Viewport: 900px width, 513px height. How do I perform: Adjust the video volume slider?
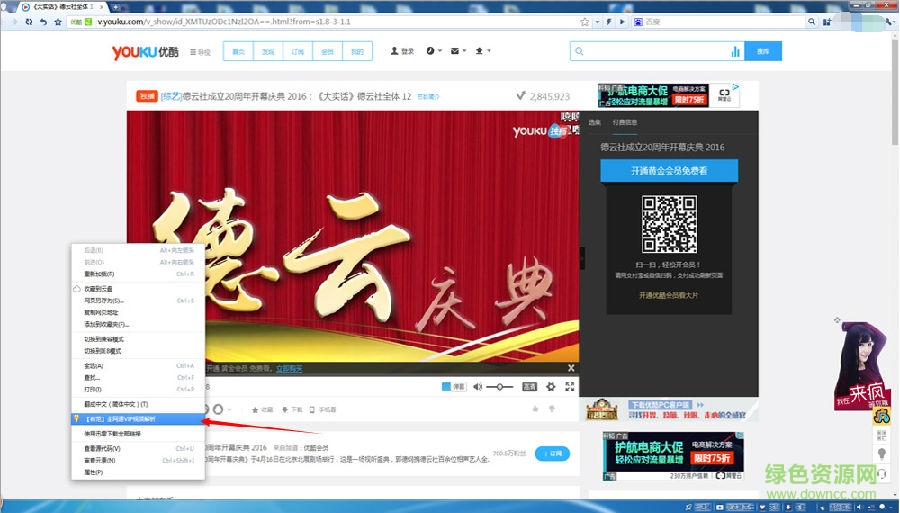coord(499,386)
